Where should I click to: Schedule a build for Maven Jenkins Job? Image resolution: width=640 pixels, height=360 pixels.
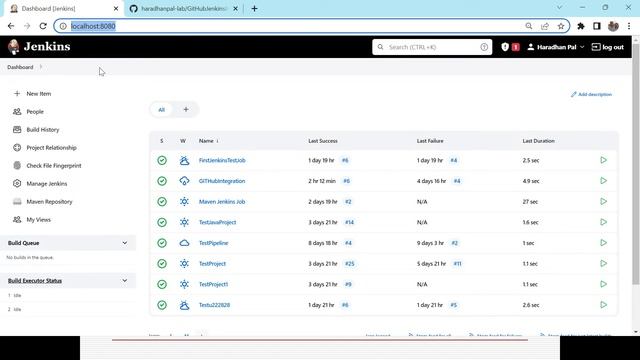pyautogui.click(x=603, y=201)
